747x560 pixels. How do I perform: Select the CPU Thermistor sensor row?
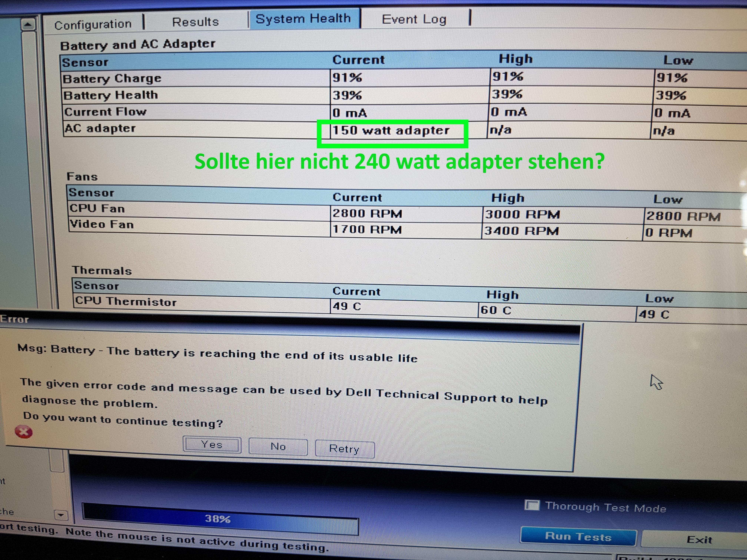coord(125,301)
